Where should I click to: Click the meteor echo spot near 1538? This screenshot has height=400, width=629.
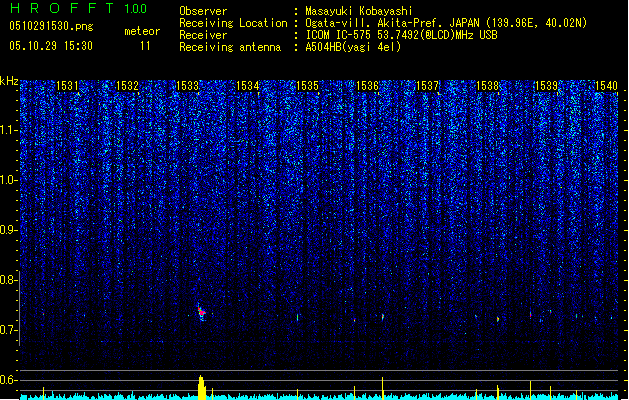pos(498,319)
